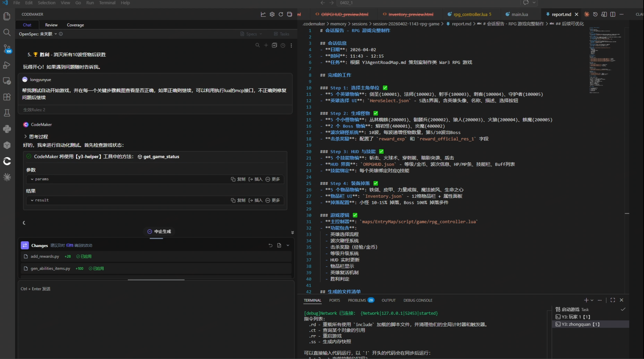This screenshot has width=644, height=359.
Task: Open the Explorer view in the activity bar
Action: click(x=7, y=16)
